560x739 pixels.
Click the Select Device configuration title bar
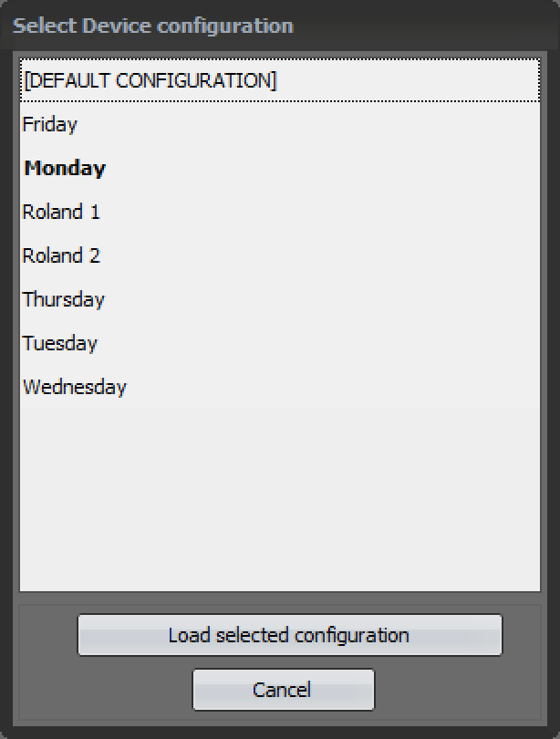280,26
